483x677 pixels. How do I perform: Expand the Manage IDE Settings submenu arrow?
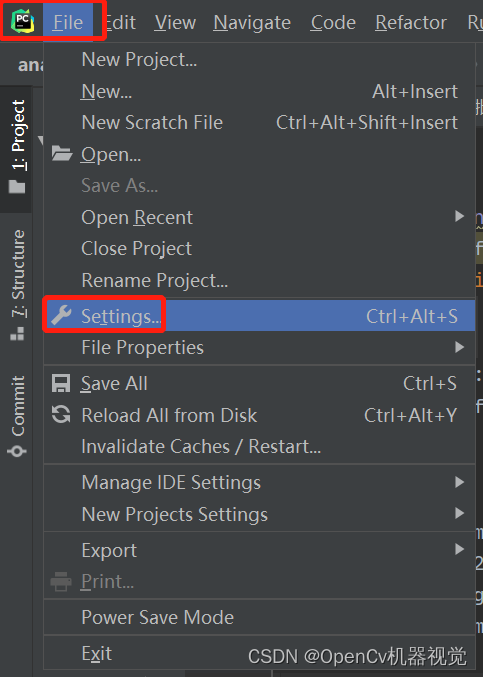[460, 482]
